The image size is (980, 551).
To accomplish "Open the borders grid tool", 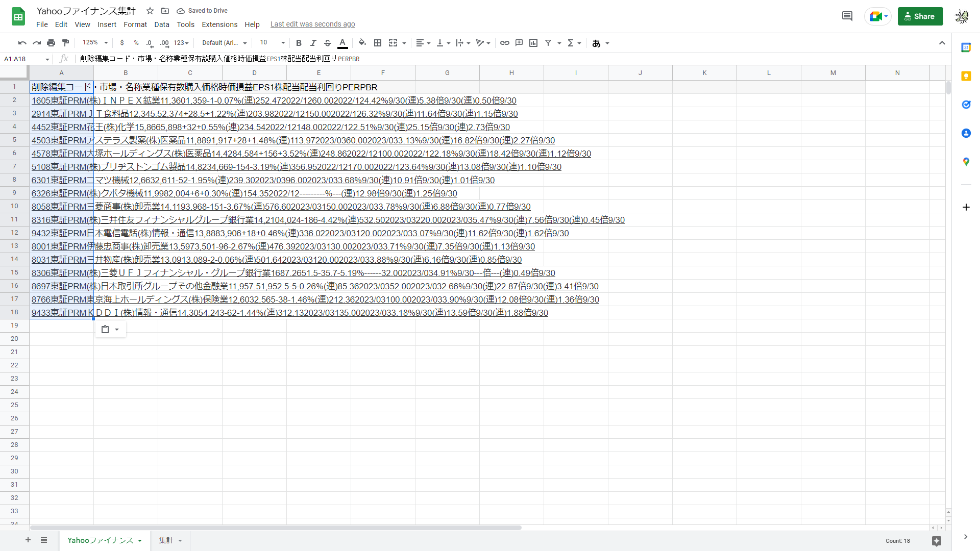I will [378, 43].
